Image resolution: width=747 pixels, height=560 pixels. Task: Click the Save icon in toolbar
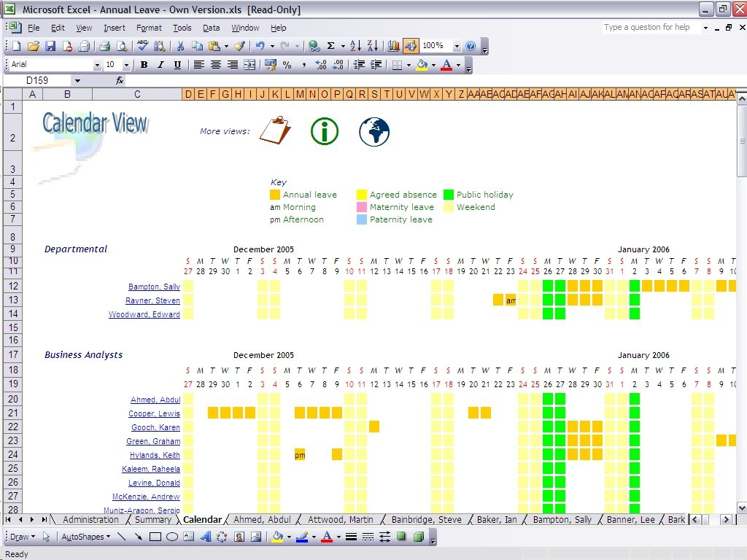[x=50, y=46]
